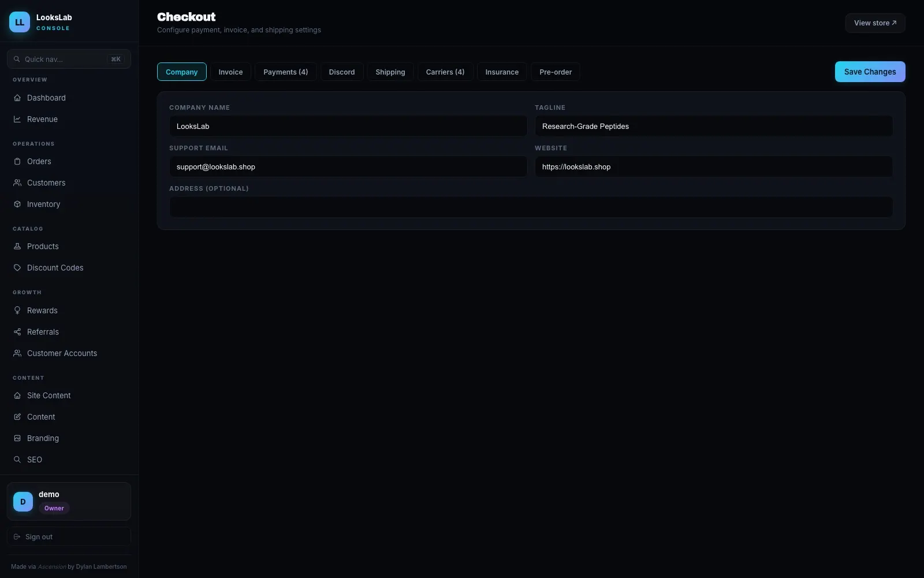Image resolution: width=924 pixels, height=578 pixels.
Task: Focus the Quick nav search field
Action: (x=69, y=59)
